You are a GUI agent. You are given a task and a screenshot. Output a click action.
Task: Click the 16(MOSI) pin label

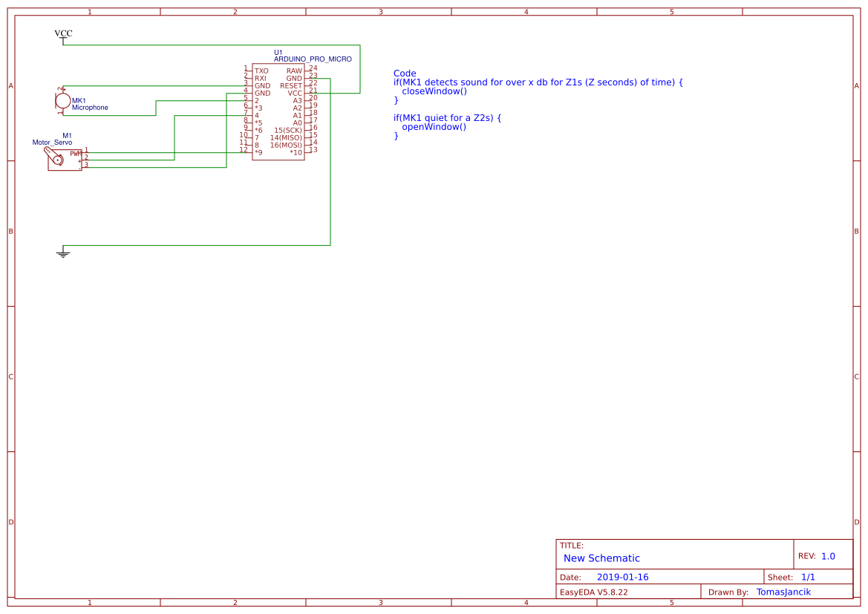(286, 145)
